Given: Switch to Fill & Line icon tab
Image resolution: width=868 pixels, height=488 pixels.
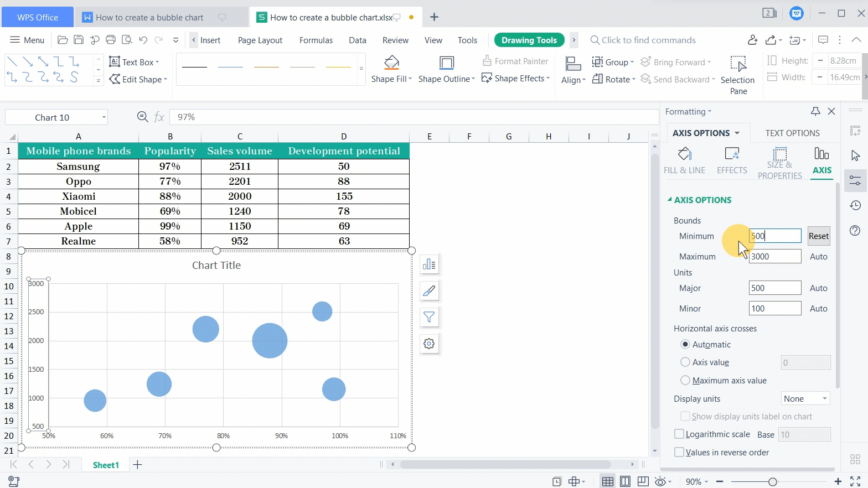Looking at the screenshot, I should click(685, 160).
